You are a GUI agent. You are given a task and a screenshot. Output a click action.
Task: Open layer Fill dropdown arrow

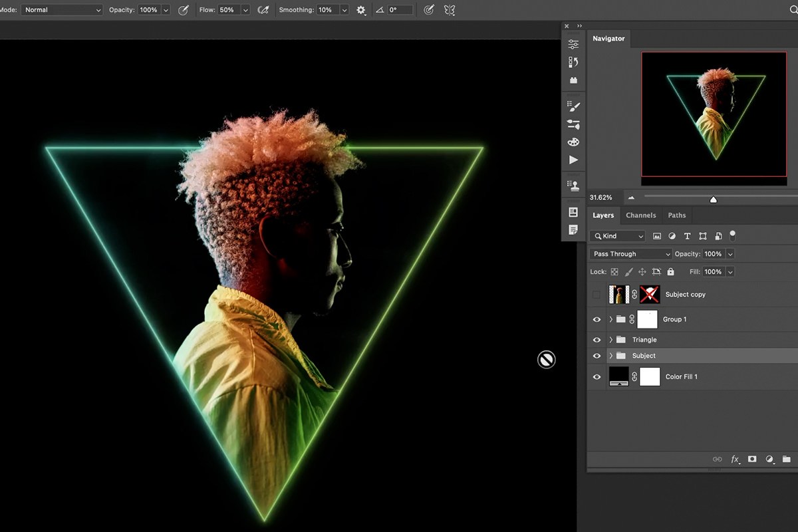730,272
